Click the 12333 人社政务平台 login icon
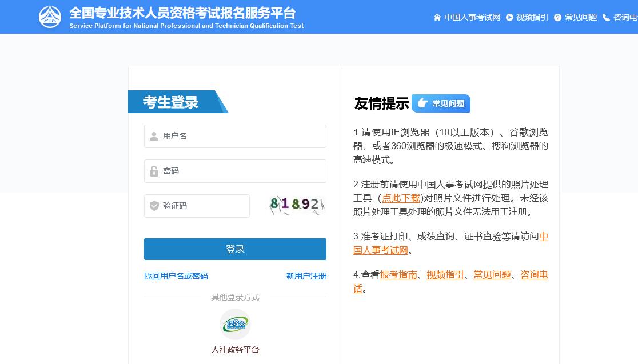This screenshot has height=364, width=638. tap(235, 324)
